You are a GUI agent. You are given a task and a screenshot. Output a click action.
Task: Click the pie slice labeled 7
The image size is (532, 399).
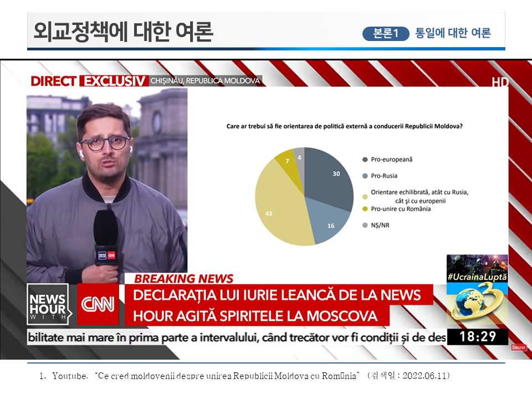point(288,163)
